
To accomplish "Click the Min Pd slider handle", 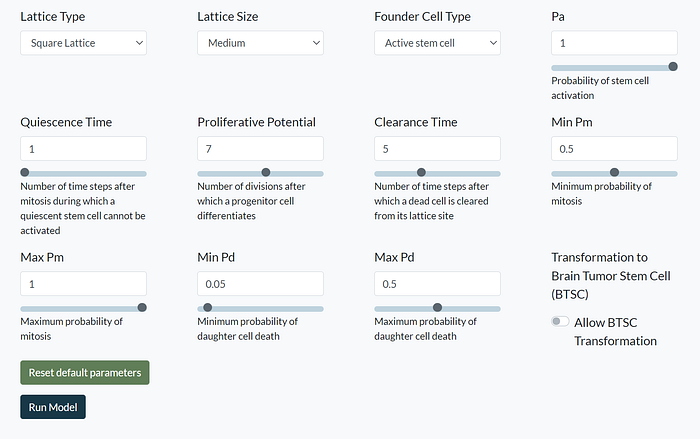I will (208, 307).
